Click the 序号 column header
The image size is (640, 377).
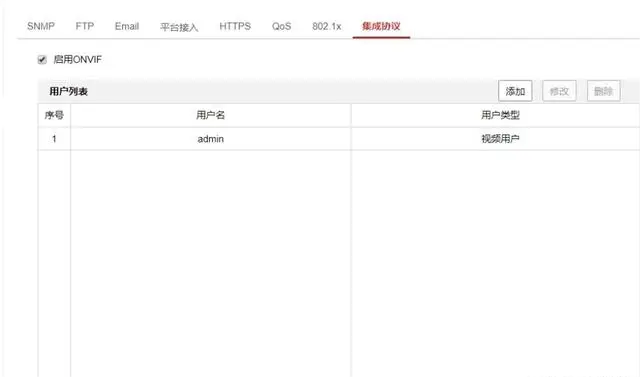(54, 115)
